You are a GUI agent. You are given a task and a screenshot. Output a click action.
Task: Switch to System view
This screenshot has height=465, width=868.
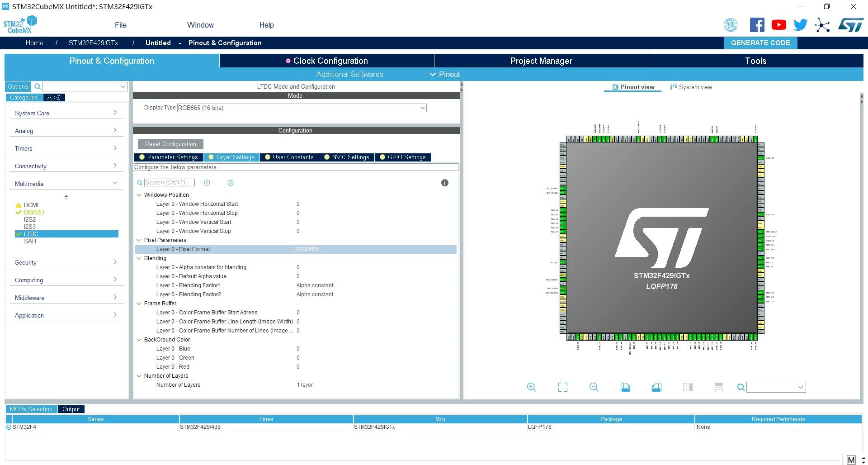pyautogui.click(x=691, y=87)
